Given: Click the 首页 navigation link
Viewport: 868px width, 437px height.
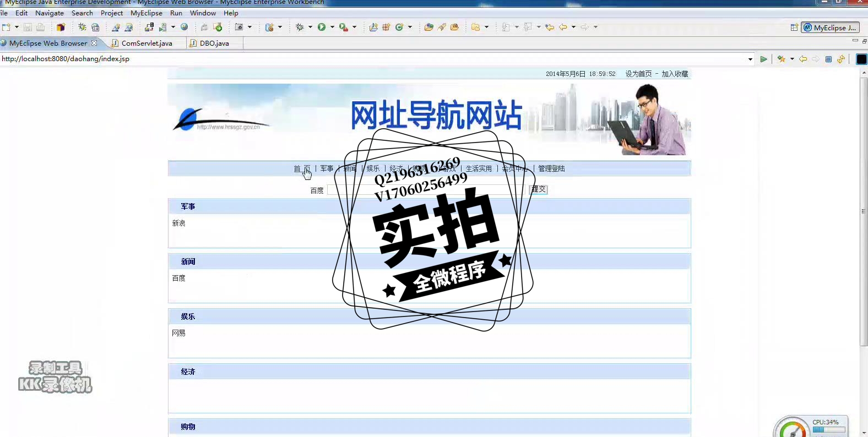Looking at the screenshot, I should 302,168.
